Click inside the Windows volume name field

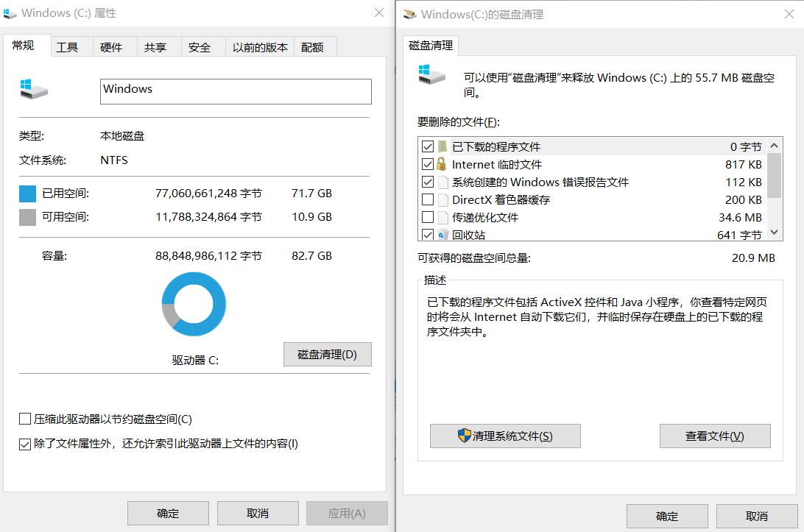236,91
